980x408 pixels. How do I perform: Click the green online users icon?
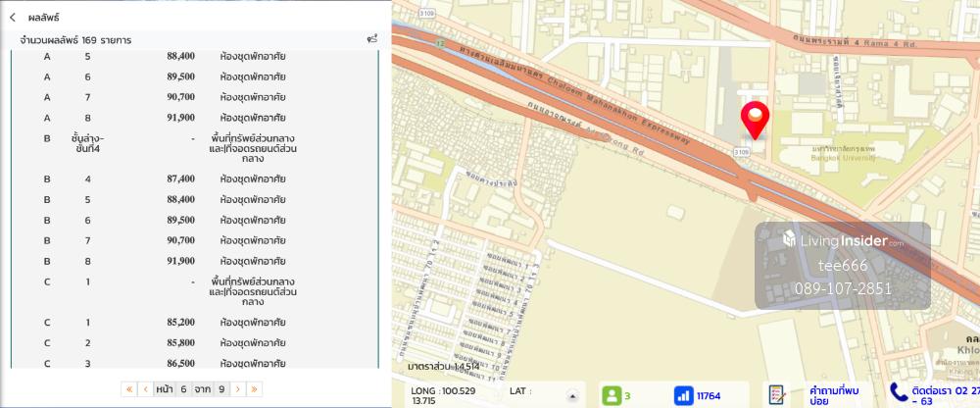tap(613, 395)
